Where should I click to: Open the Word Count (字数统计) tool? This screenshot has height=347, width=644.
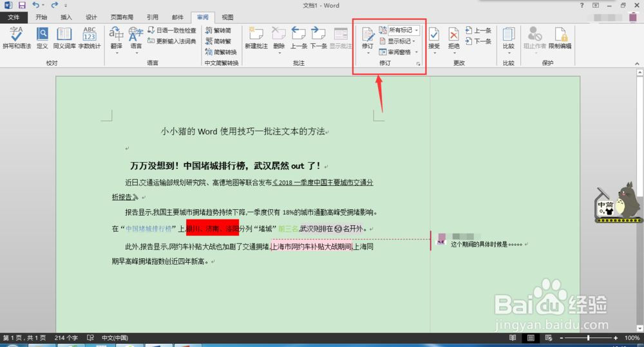pos(90,38)
